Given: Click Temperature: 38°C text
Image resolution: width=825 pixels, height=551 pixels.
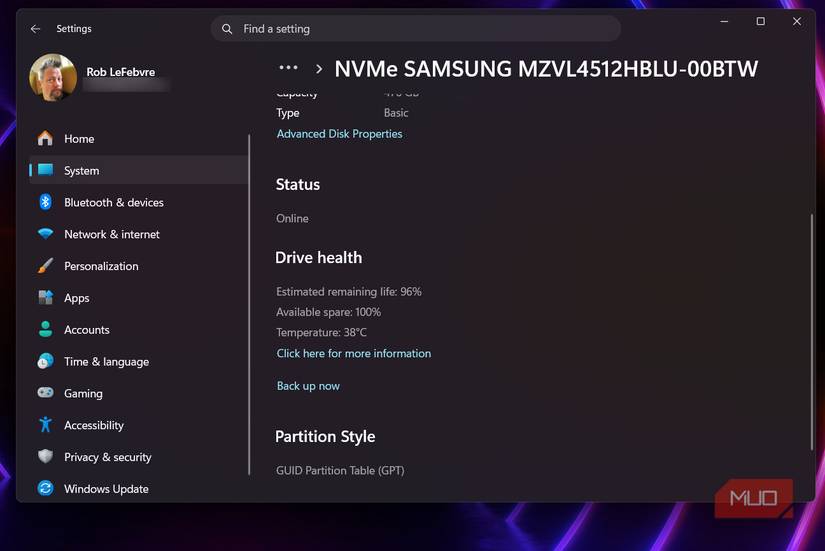Looking at the screenshot, I should point(321,332).
